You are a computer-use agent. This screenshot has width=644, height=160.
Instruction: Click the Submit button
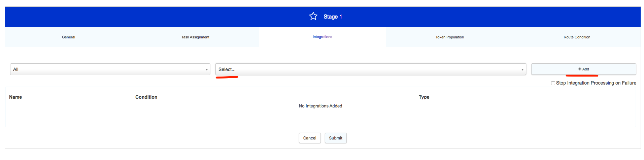pos(336,138)
